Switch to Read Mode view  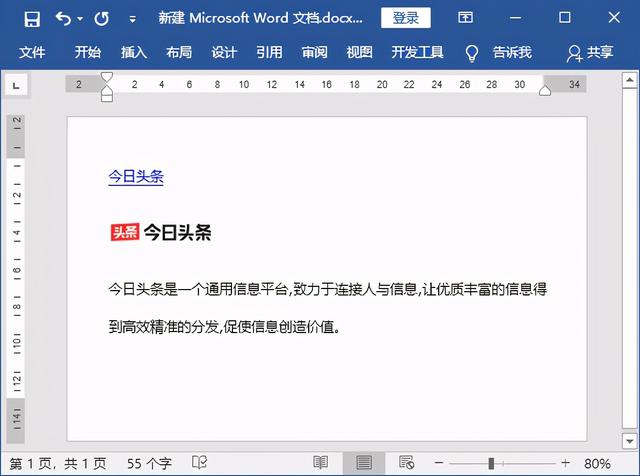pos(320,463)
